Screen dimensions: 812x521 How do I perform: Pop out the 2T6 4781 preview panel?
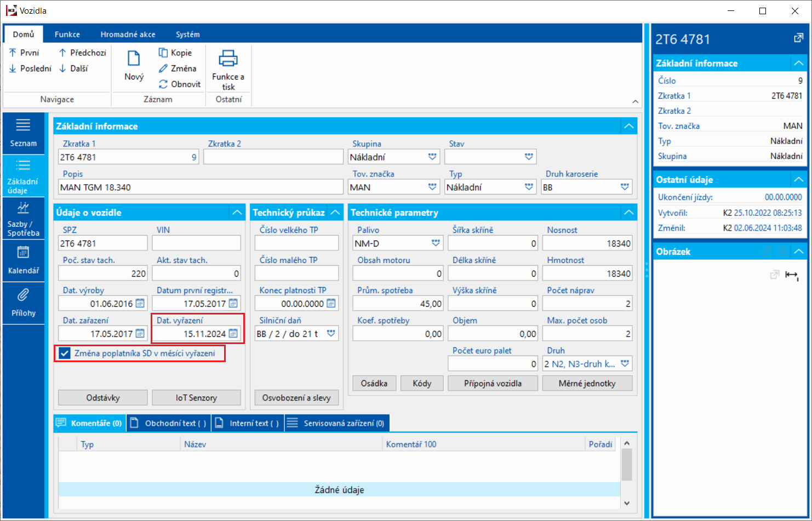pos(798,38)
